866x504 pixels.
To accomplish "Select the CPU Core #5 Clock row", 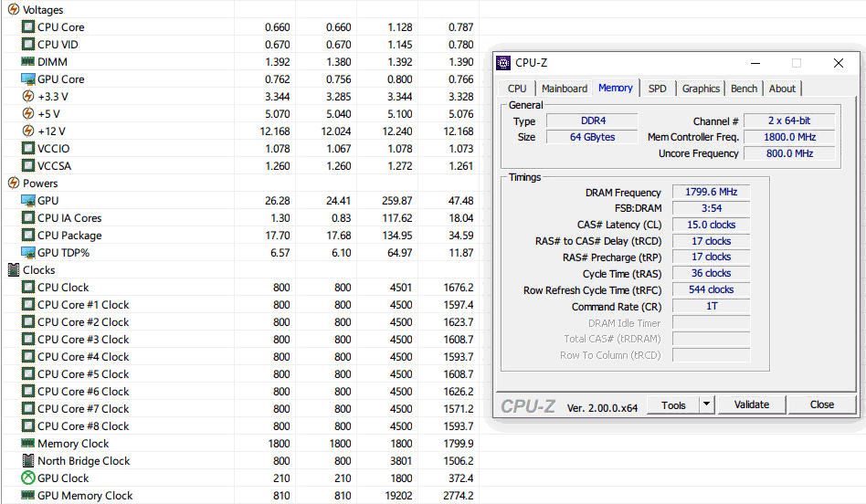I will (x=240, y=373).
